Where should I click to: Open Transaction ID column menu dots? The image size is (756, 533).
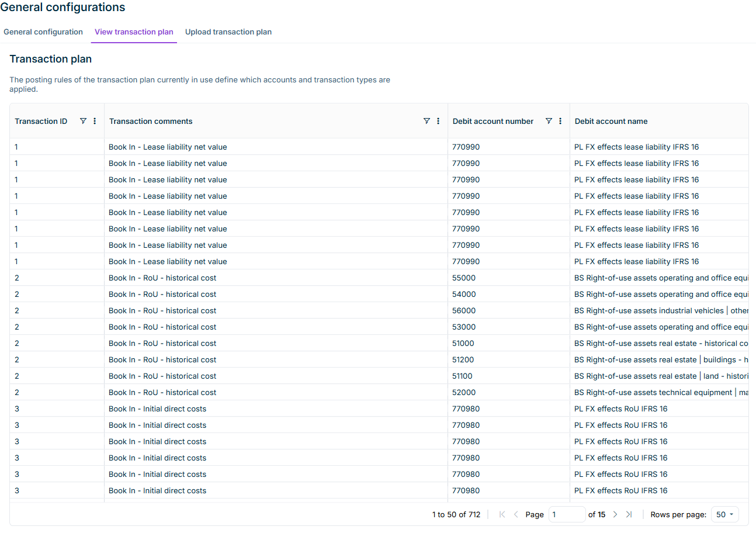95,121
